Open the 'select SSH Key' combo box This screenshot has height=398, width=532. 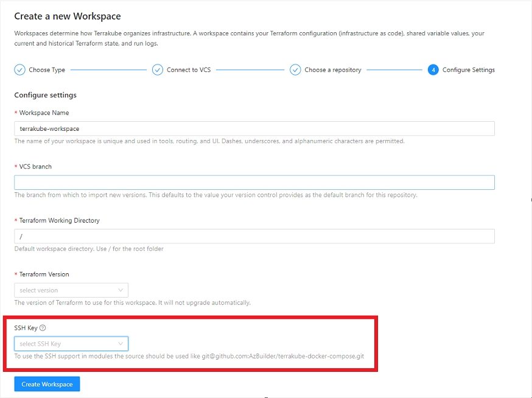(x=67, y=344)
